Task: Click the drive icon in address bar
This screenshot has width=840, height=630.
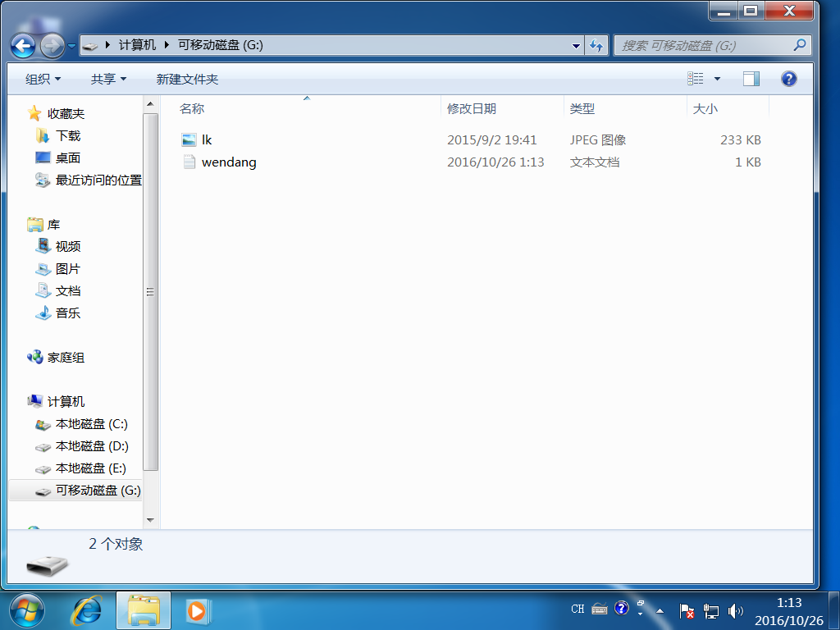Action: 90,46
